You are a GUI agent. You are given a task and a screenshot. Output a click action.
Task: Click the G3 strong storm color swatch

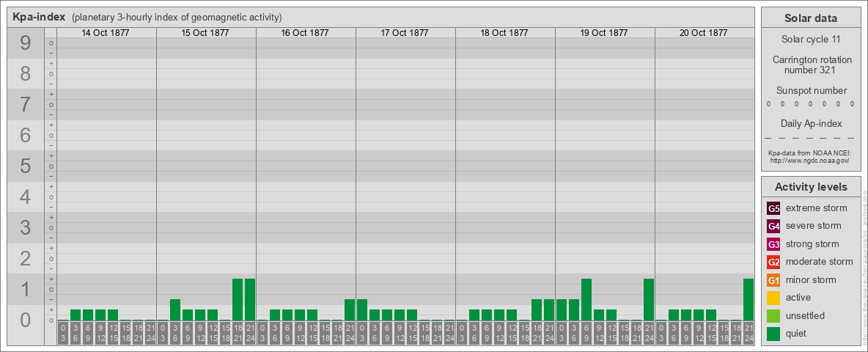[773, 244]
